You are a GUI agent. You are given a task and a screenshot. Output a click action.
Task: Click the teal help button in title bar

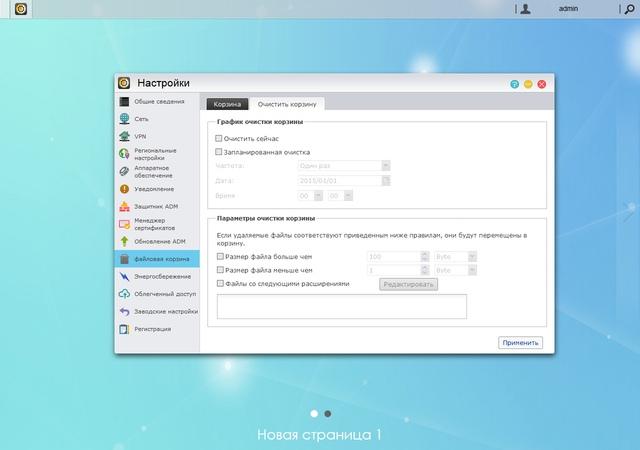(x=515, y=84)
